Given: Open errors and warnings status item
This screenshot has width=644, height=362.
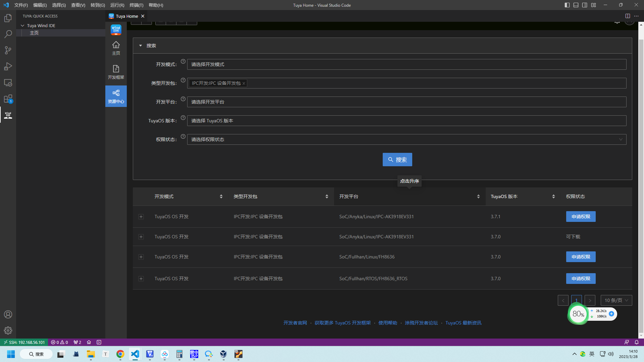Looking at the screenshot, I should point(59,342).
